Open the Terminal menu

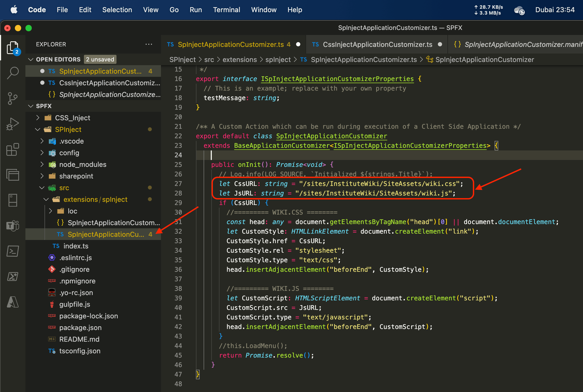click(226, 10)
